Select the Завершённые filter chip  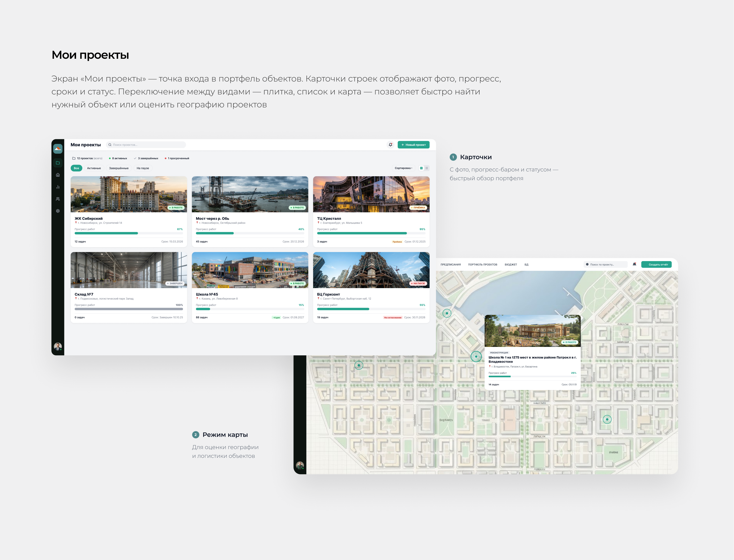click(x=119, y=168)
